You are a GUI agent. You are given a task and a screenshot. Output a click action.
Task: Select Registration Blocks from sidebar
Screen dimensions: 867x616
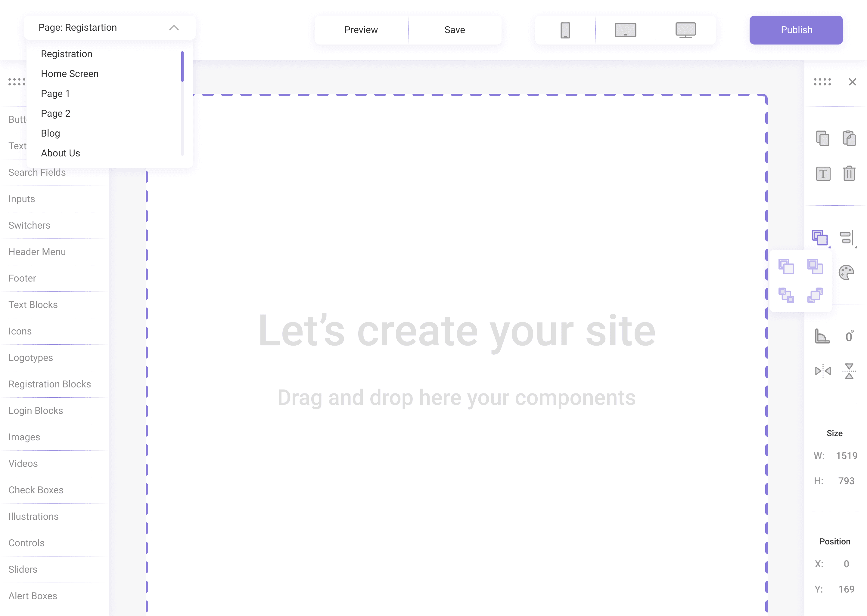[50, 384]
